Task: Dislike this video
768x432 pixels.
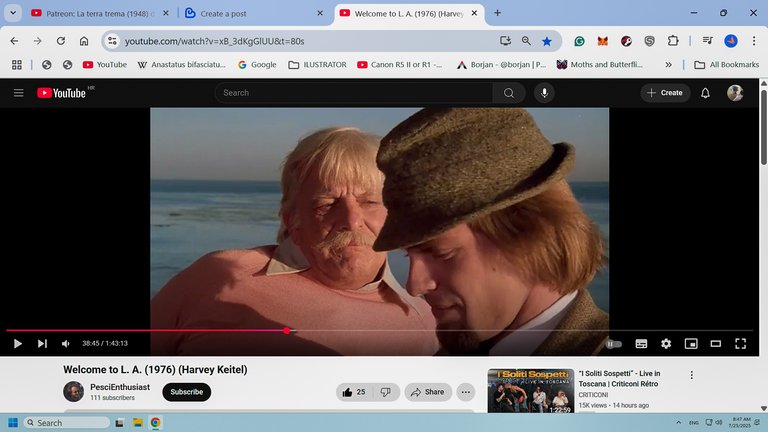Action: (386, 392)
